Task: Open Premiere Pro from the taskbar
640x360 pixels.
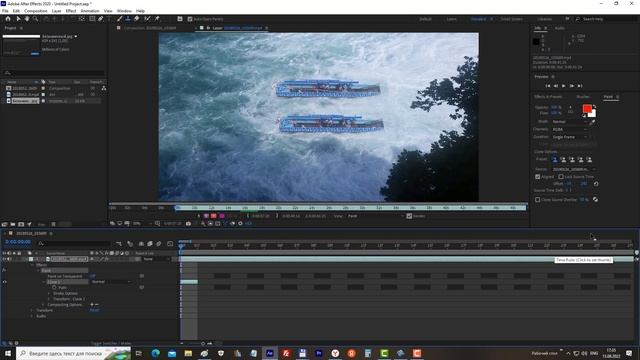Action: pyautogui.click(x=319, y=353)
